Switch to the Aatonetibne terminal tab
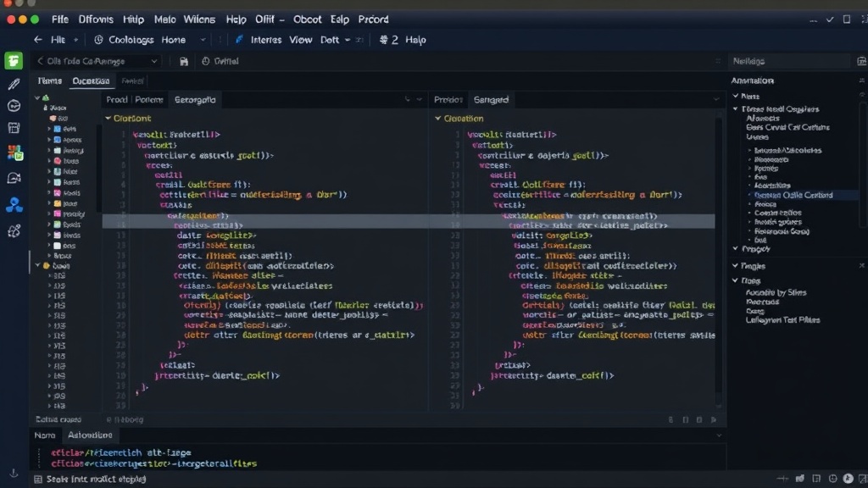This screenshot has width=868, height=488. coord(90,435)
